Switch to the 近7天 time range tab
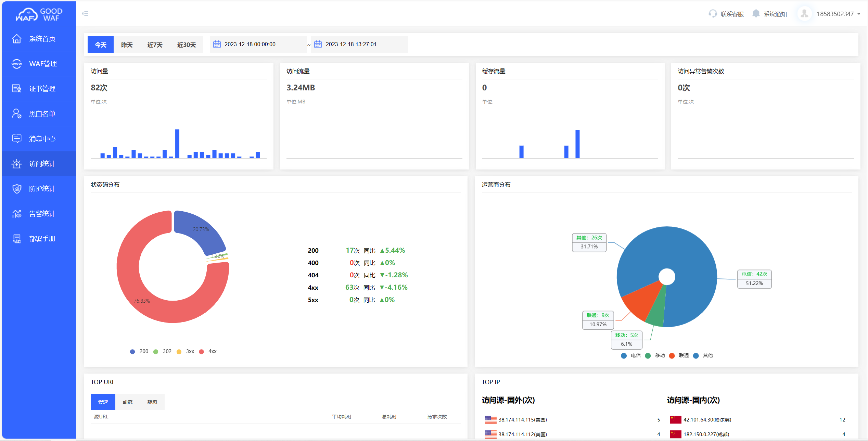The height and width of the screenshot is (441, 868). coord(155,45)
